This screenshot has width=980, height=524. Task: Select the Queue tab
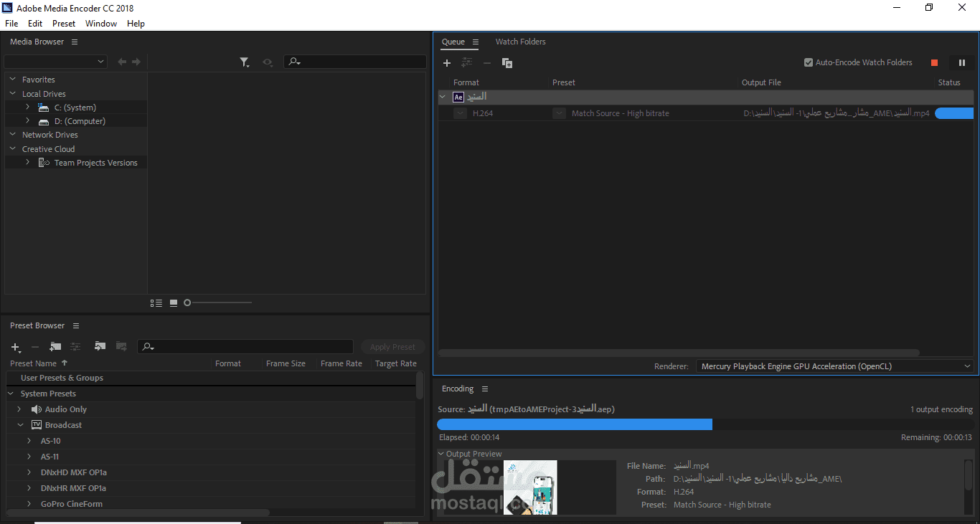tap(453, 42)
